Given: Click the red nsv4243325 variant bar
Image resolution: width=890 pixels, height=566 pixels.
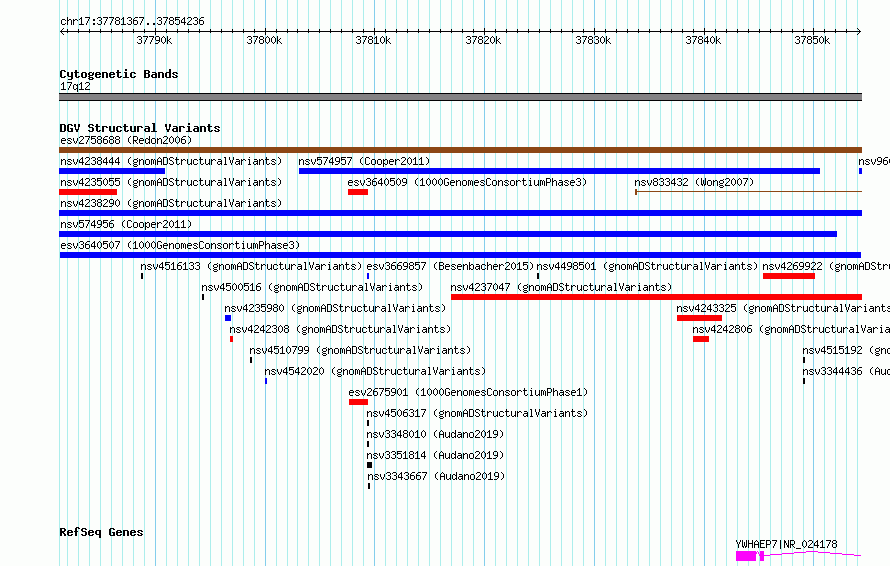Looking at the screenshot, I should pyautogui.click(x=699, y=318).
